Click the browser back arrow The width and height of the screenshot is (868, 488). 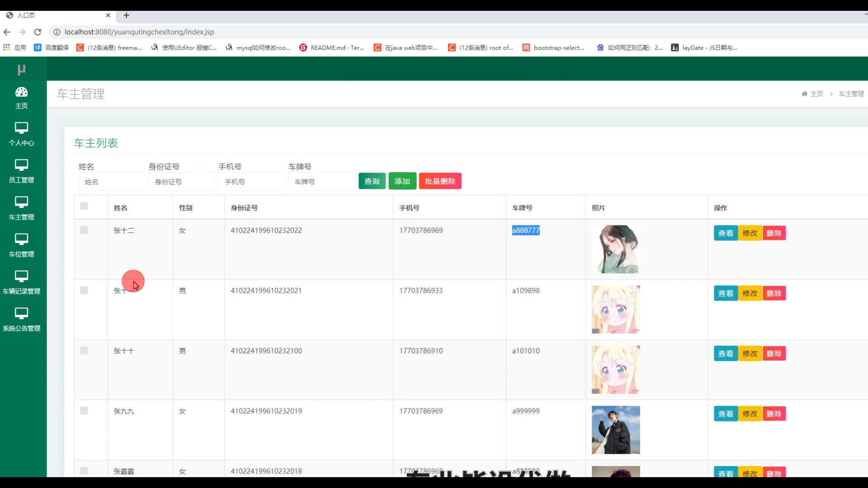pyautogui.click(x=7, y=32)
